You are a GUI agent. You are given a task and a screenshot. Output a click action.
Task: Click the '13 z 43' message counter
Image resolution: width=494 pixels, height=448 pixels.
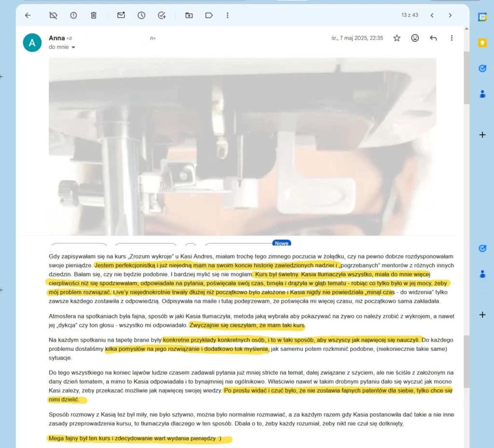(410, 15)
